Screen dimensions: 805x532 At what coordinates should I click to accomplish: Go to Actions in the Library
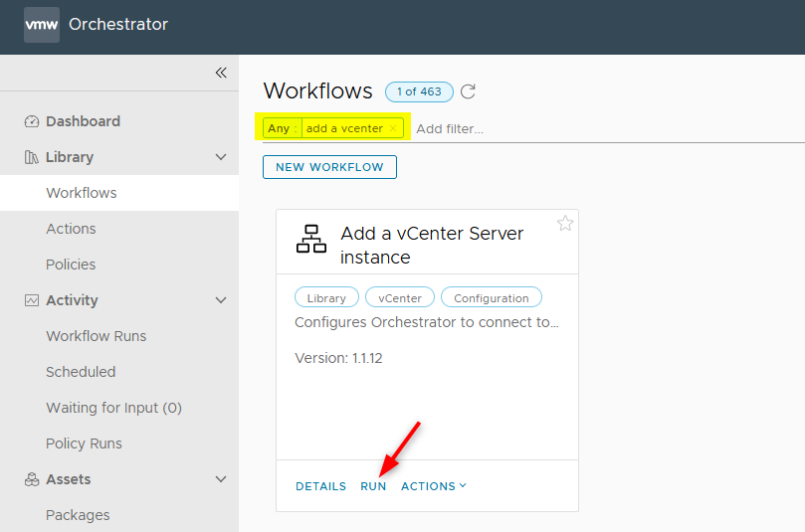(x=71, y=229)
